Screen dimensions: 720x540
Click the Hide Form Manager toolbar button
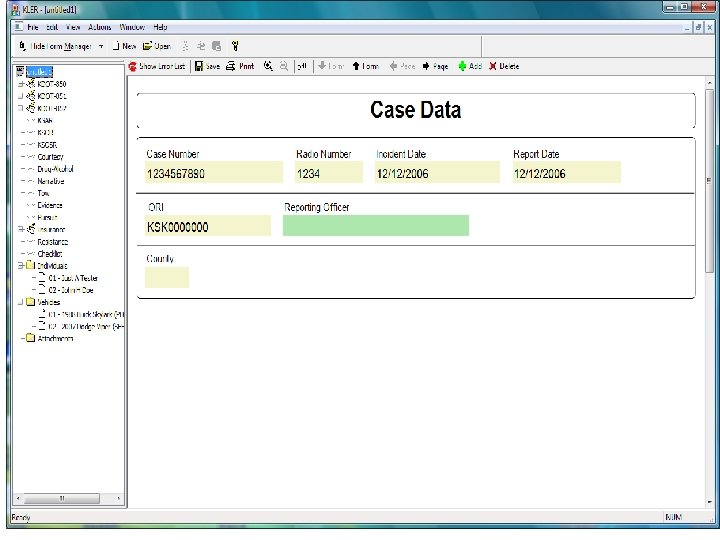tap(55, 46)
